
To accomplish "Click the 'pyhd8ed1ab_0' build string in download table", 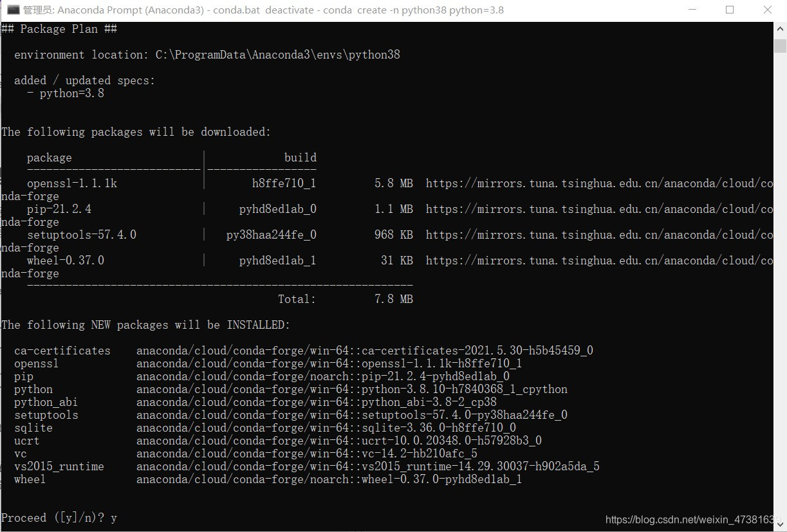I will coord(278,209).
